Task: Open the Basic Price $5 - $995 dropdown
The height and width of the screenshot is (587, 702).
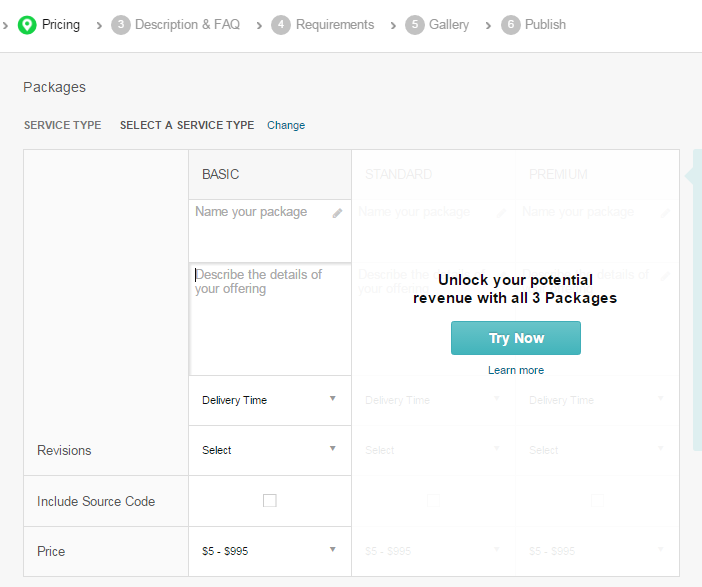Action: (x=269, y=551)
